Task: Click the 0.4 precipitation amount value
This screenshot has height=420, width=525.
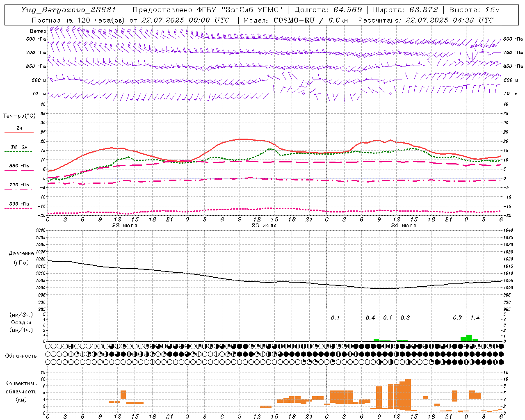Action: 370,318
